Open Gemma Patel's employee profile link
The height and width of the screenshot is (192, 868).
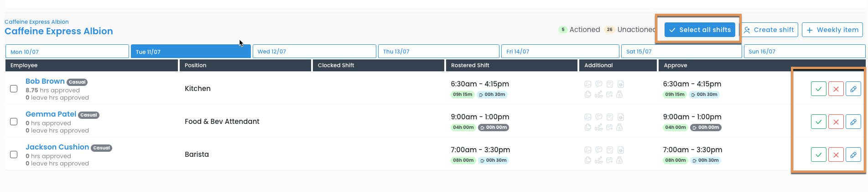51,114
